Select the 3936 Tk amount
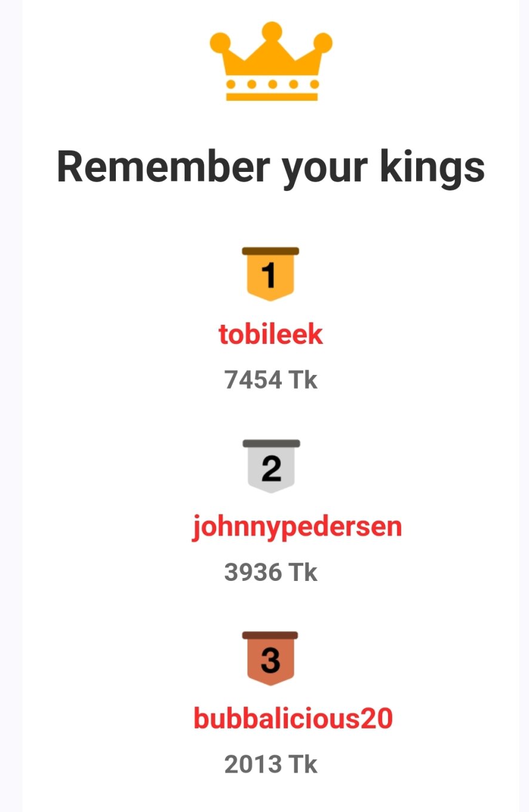Viewport: 529px width, 812px height. coord(271,572)
